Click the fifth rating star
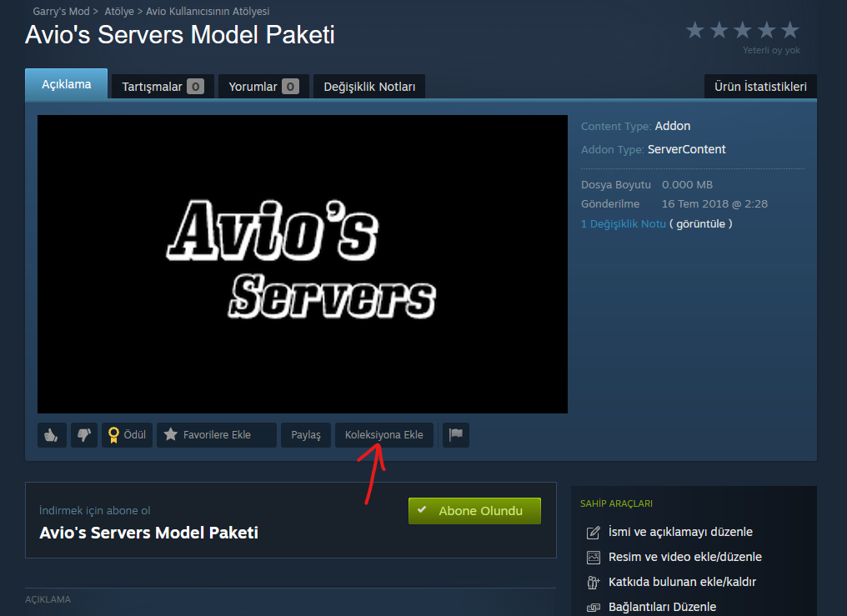Image resolution: width=847 pixels, height=616 pixels. pyautogui.click(x=790, y=30)
